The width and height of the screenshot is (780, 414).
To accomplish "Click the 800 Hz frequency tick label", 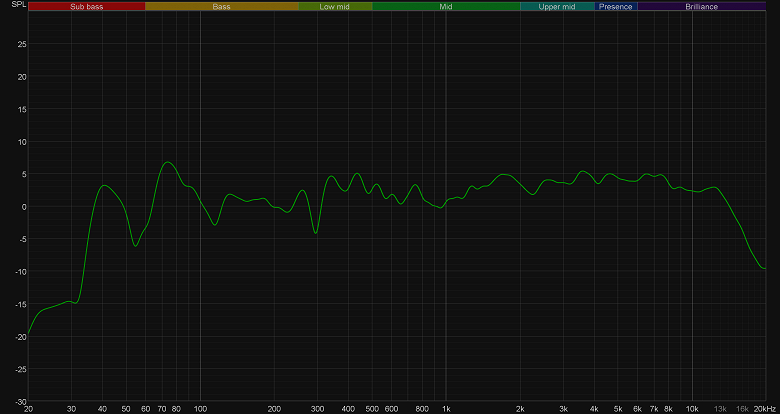I will (x=422, y=409).
